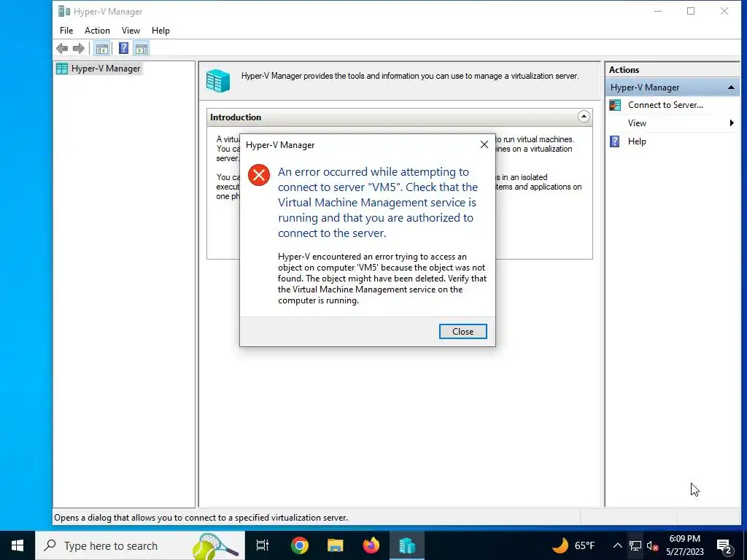Select Hyper-V Manager node in tree
This screenshot has height=560, width=747.
[98, 69]
